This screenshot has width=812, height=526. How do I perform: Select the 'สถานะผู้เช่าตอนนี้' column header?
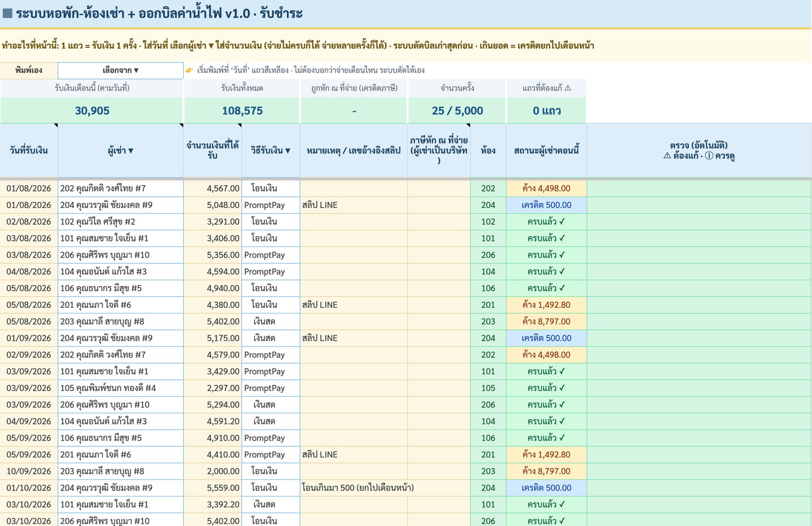pos(547,150)
